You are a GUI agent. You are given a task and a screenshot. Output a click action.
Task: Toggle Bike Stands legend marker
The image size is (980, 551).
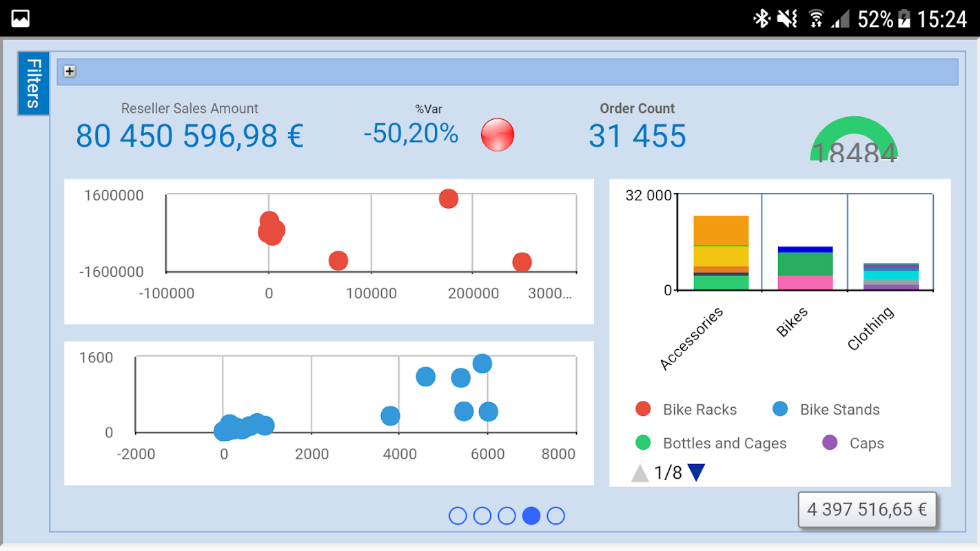pos(780,409)
